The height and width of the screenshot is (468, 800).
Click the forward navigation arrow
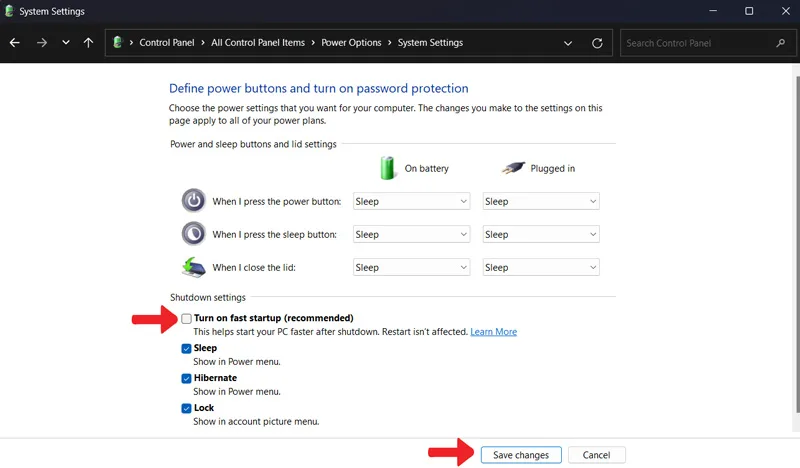(x=42, y=43)
